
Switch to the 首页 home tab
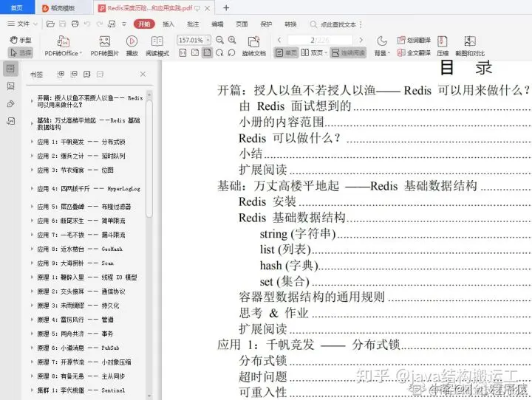[x=17, y=7]
